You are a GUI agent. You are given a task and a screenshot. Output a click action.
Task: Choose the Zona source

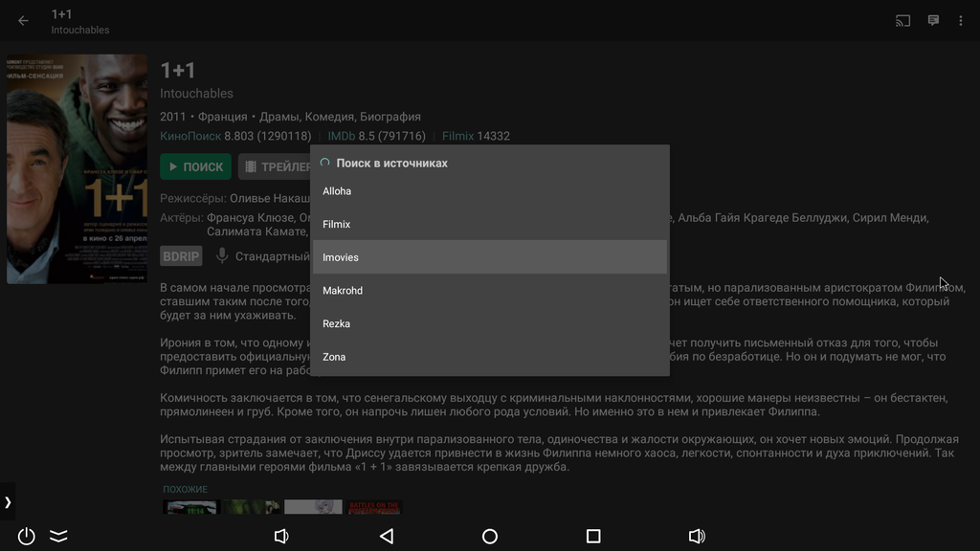pyautogui.click(x=490, y=357)
